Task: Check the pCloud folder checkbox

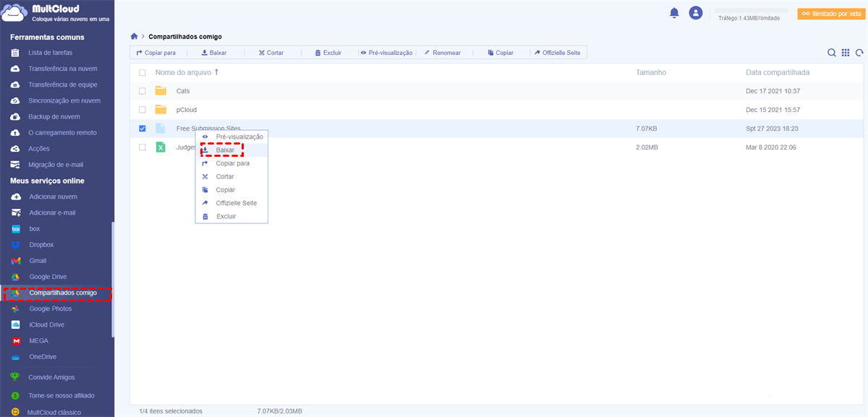Action: click(142, 110)
